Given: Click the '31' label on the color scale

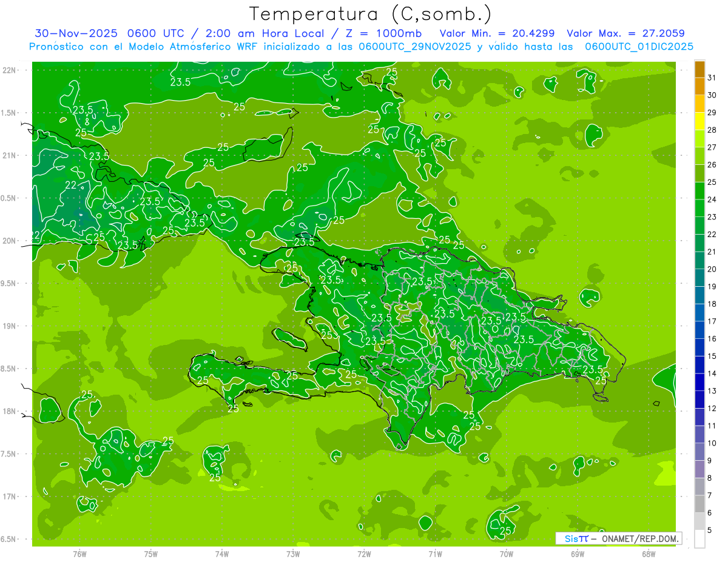Looking at the screenshot, I should (x=712, y=78).
